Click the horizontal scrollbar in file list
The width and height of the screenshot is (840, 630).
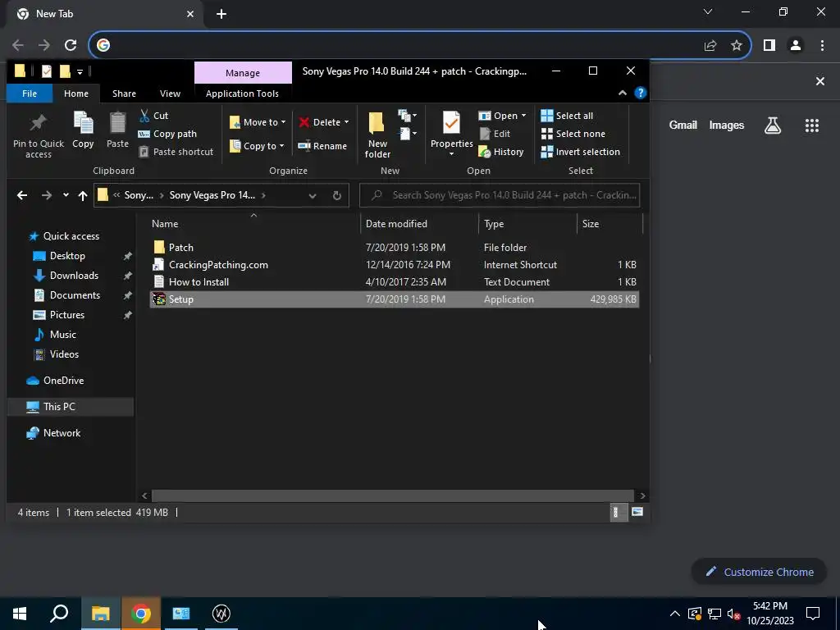393,495
